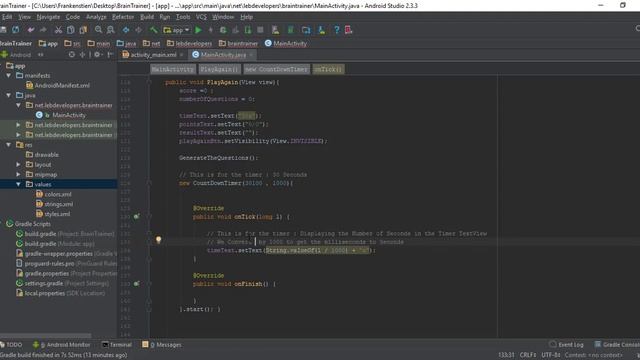Select styles.xml file in tree
Screen dimensions: 640x360
point(53,214)
